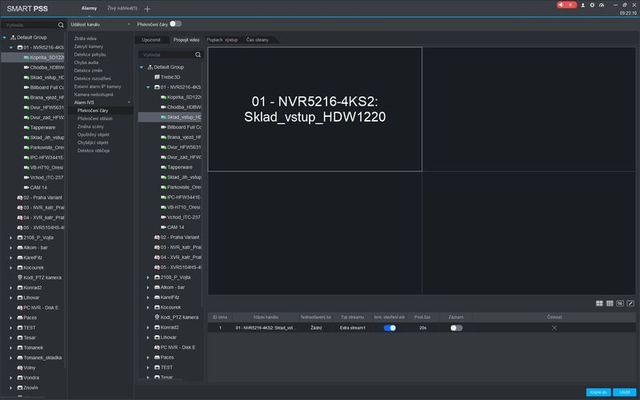The image size is (640, 400).
Task: Enable the Záznam toggle in row 1
Action: 456,327
